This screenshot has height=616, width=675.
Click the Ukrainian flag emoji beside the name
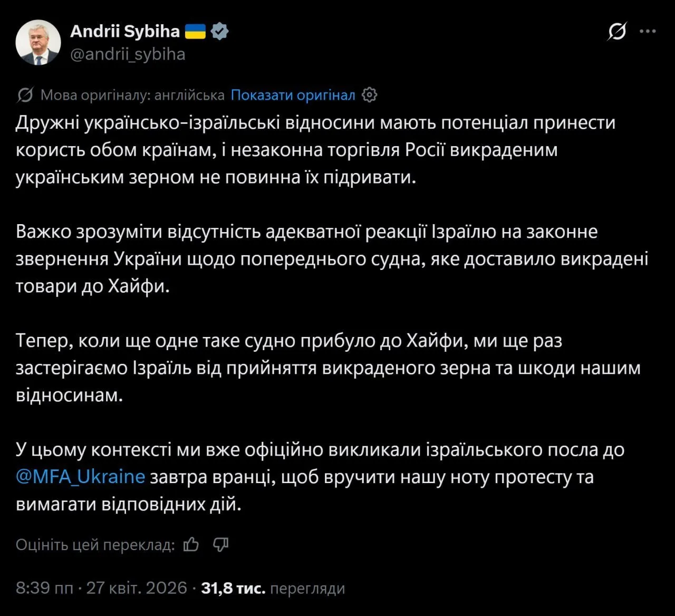click(x=195, y=32)
